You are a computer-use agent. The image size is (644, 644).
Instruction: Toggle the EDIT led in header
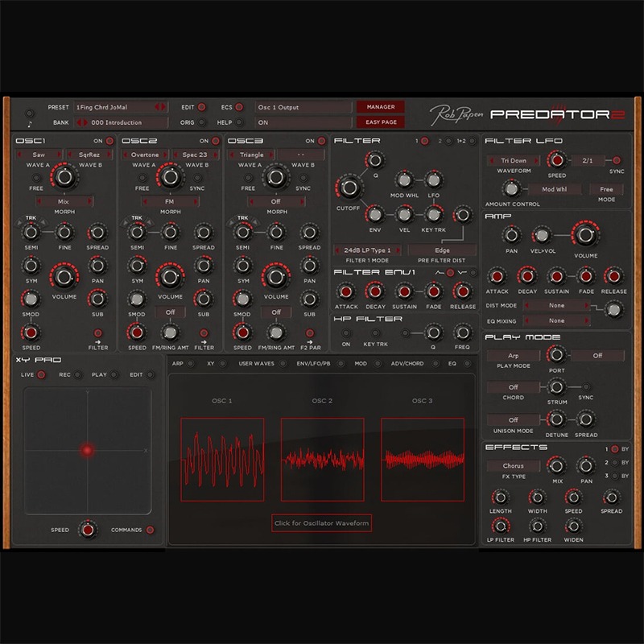tap(202, 107)
